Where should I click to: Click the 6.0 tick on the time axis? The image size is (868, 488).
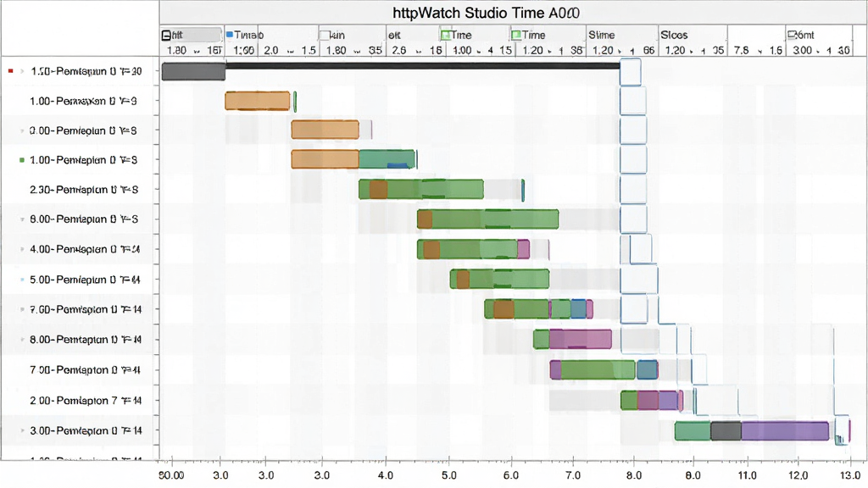(511, 475)
